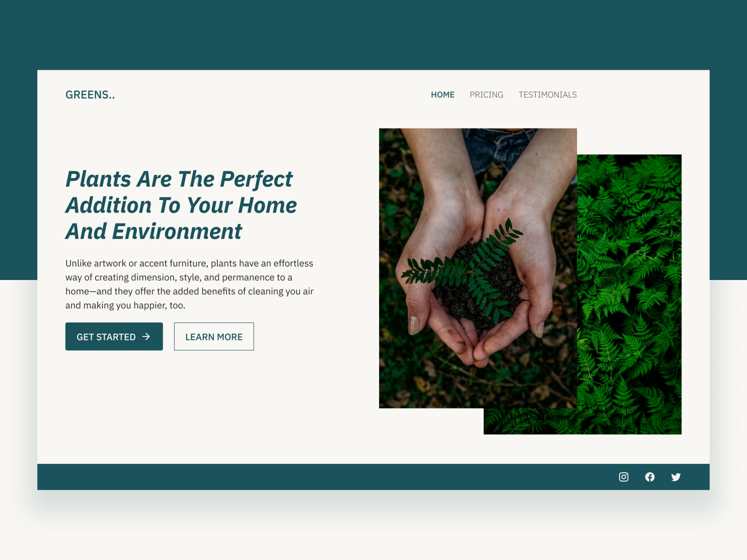Select the green fern leaves photo
Screen dimensions: 747x560
(x=630, y=295)
